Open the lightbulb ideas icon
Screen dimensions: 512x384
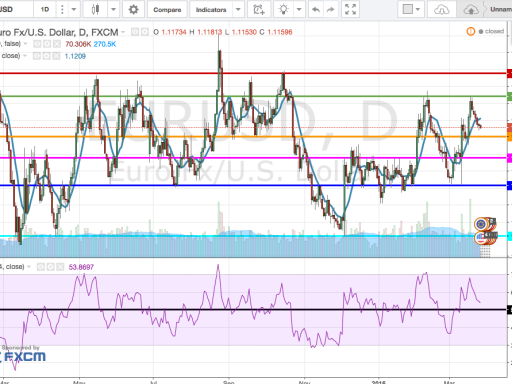coord(283,9)
